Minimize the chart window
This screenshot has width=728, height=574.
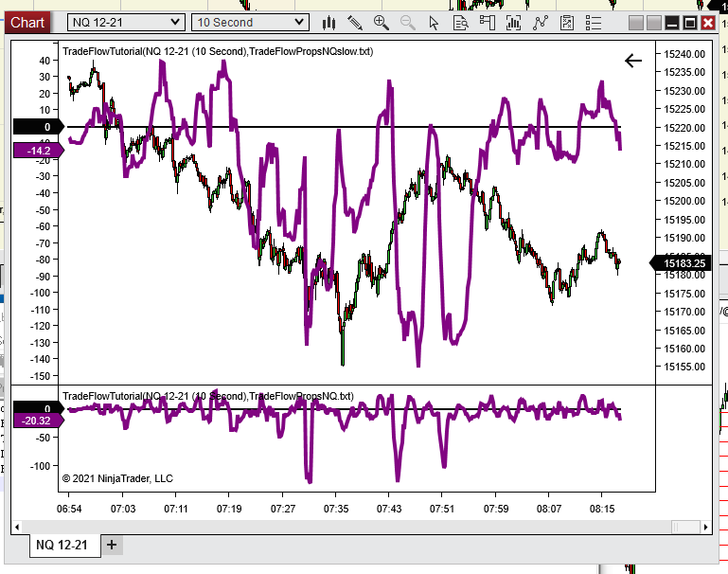(672, 23)
